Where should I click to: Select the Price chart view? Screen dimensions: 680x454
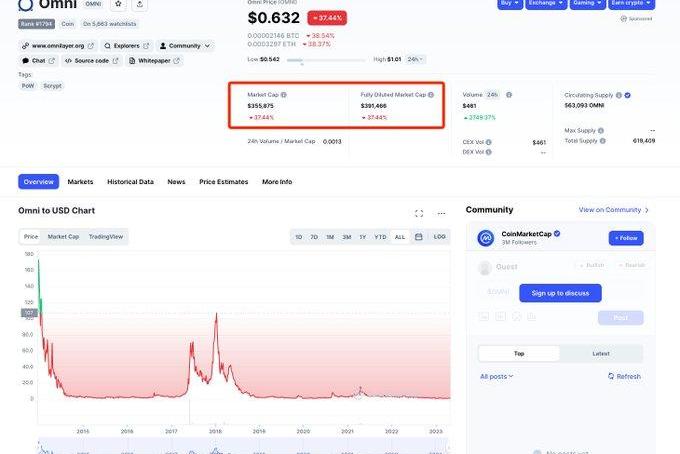[31, 237]
